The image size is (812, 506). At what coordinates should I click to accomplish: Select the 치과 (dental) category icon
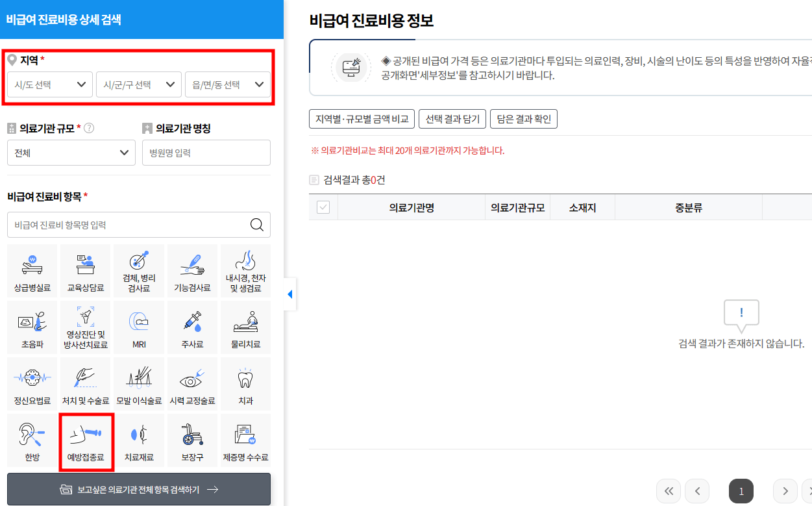point(245,383)
